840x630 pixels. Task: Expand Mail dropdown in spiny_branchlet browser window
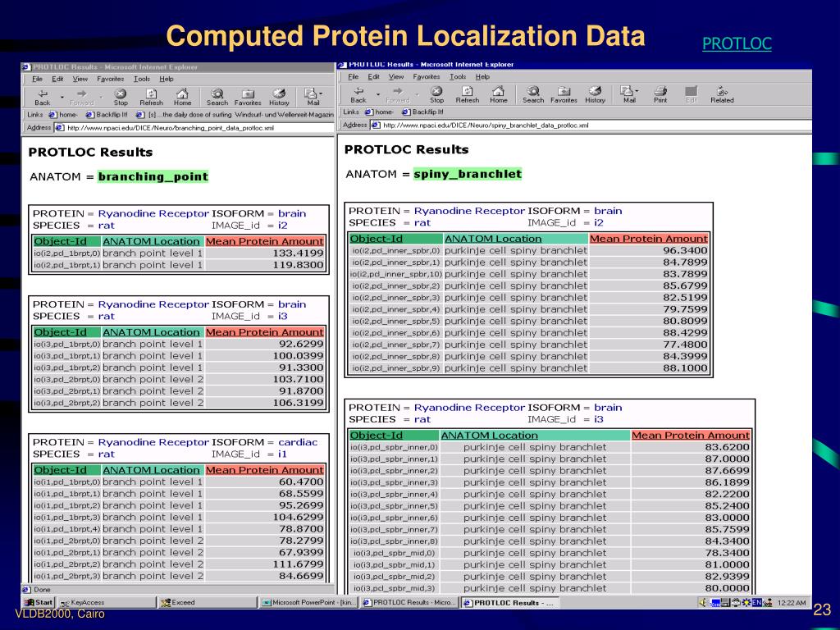637,90
